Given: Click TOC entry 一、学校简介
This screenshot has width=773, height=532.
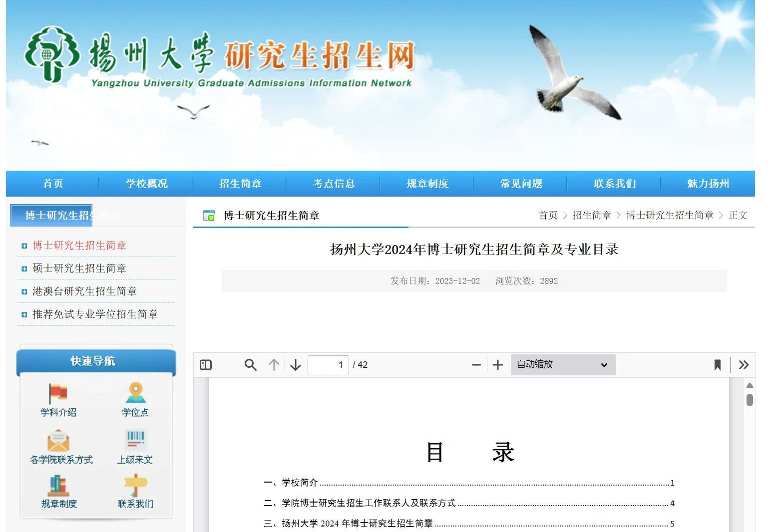Looking at the screenshot, I should tap(469, 483).
